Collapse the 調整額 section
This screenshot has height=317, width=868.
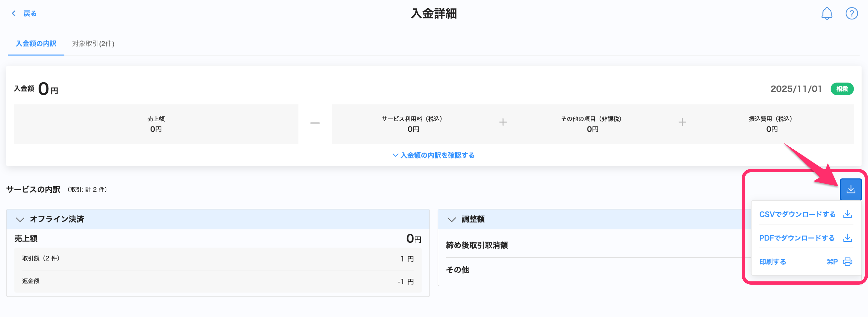coord(452,219)
